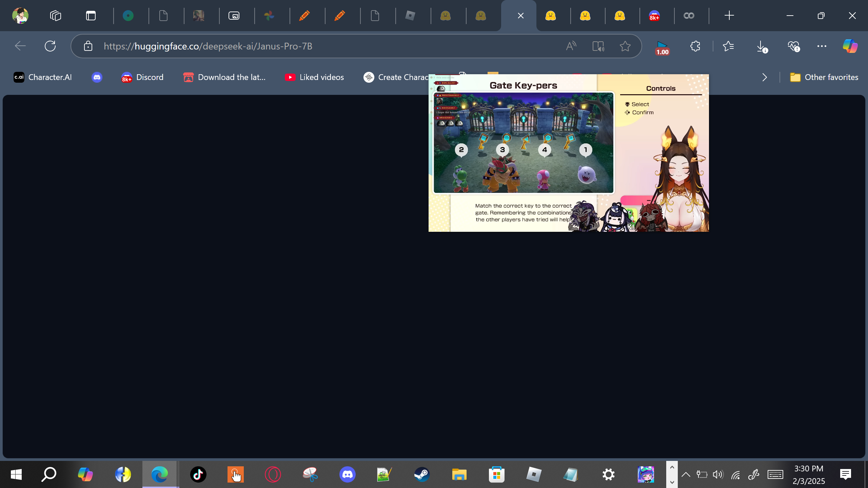Open the Settings and more menu
This screenshot has height=488, width=868.
[822, 46]
